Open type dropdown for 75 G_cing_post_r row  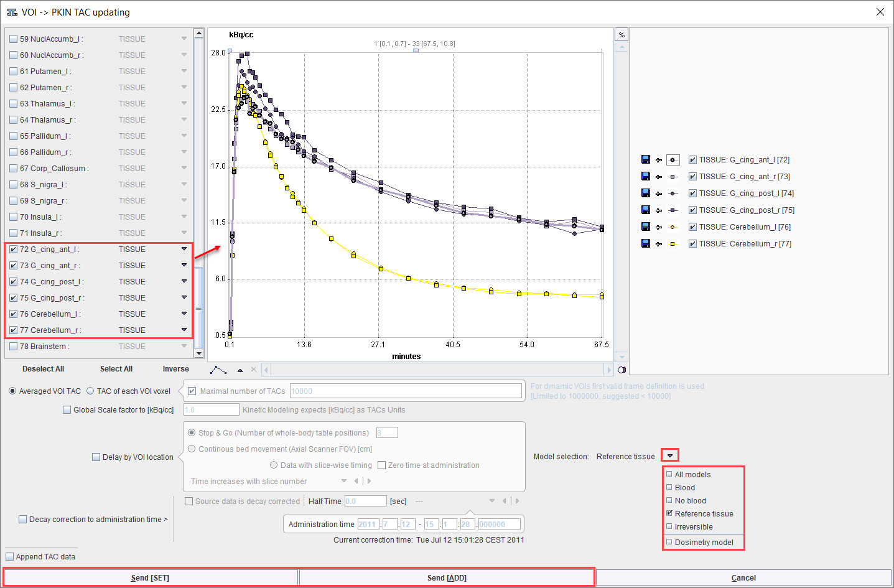[x=184, y=297]
